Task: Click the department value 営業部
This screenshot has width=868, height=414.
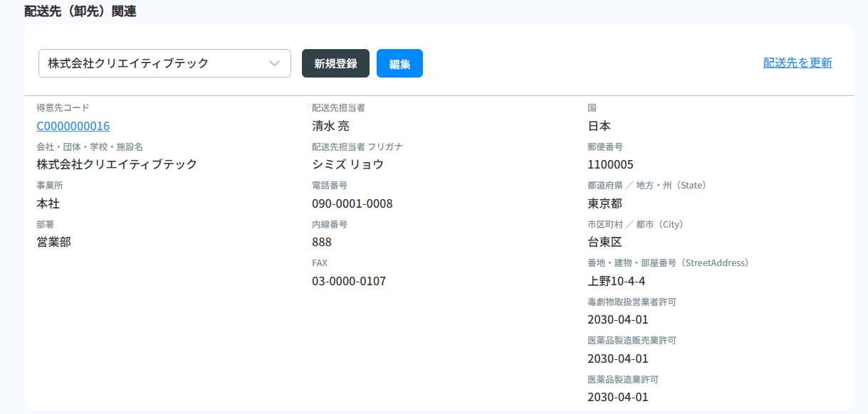Action: (x=54, y=242)
